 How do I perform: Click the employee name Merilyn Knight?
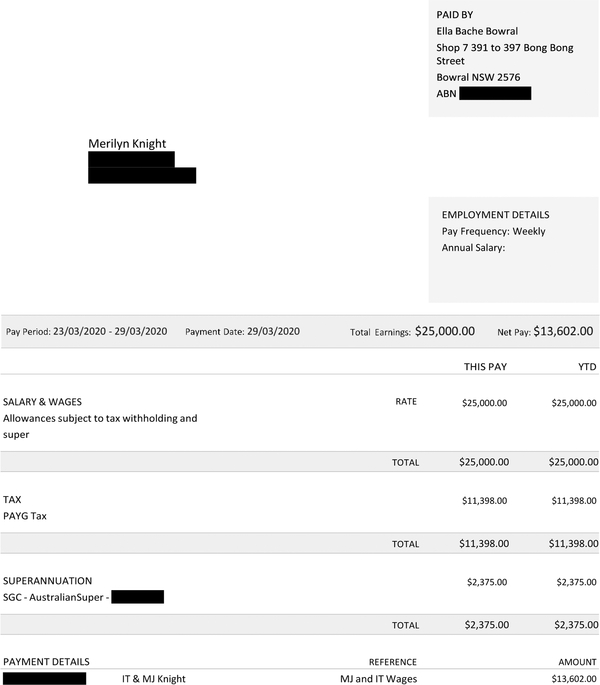[x=127, y=144]
